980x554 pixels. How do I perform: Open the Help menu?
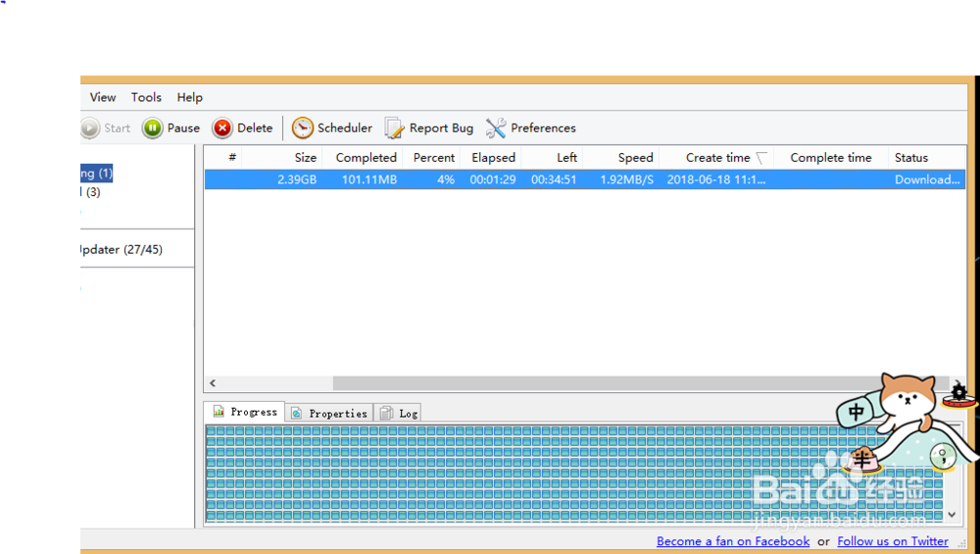[x=189, y=97]
